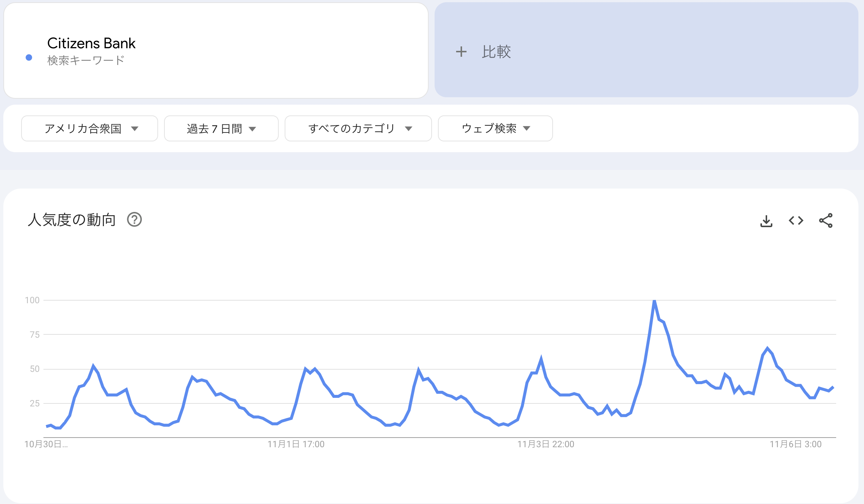Click the Citizens Bank search term
This screenshot has width=864, height=504.
pos(91,43)
